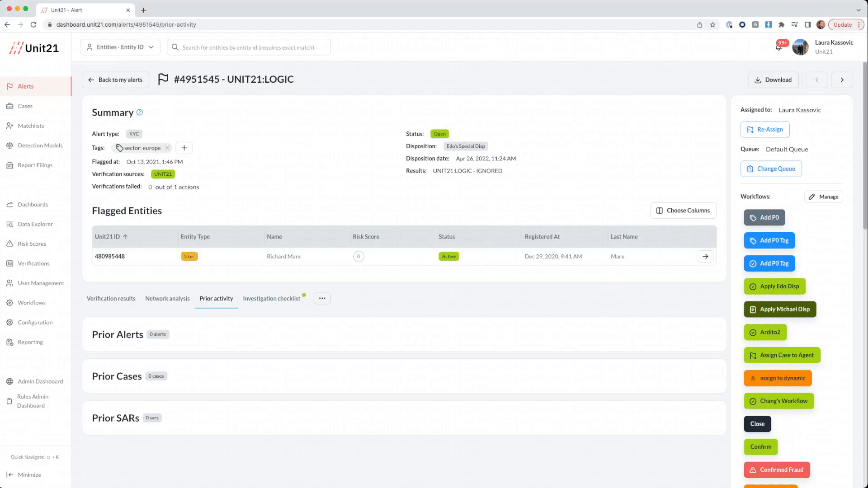The height and width of the screenshot is (488, 868).
Task: Open the Entities - Entity ID dropdown
Action: click(x=120, y=47)
